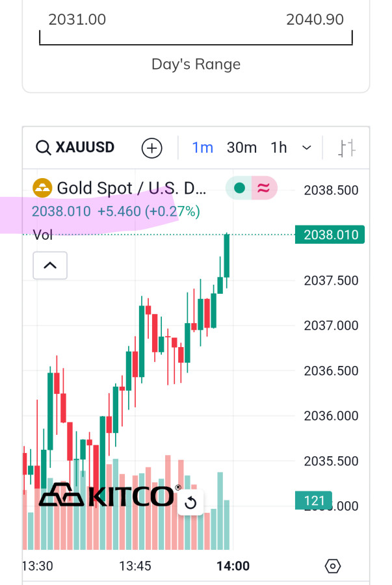Select the 1m interval tab
Viewport: 392px width, 585px height.
click(x=203, y=148)
